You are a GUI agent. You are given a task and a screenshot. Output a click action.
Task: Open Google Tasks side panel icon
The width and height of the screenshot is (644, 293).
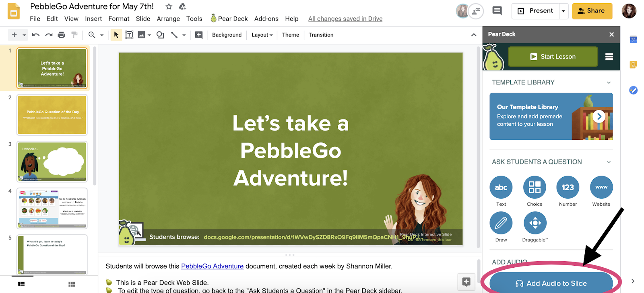[x=633, y=90]
